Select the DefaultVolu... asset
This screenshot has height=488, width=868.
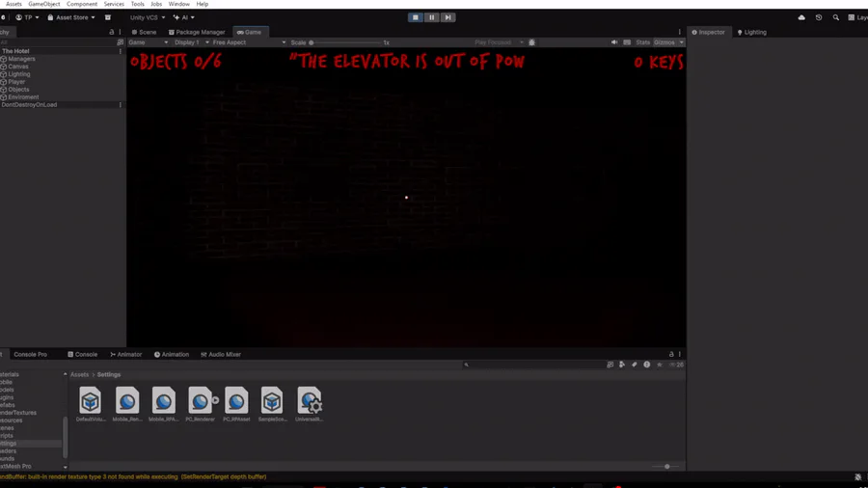(91, 404)
